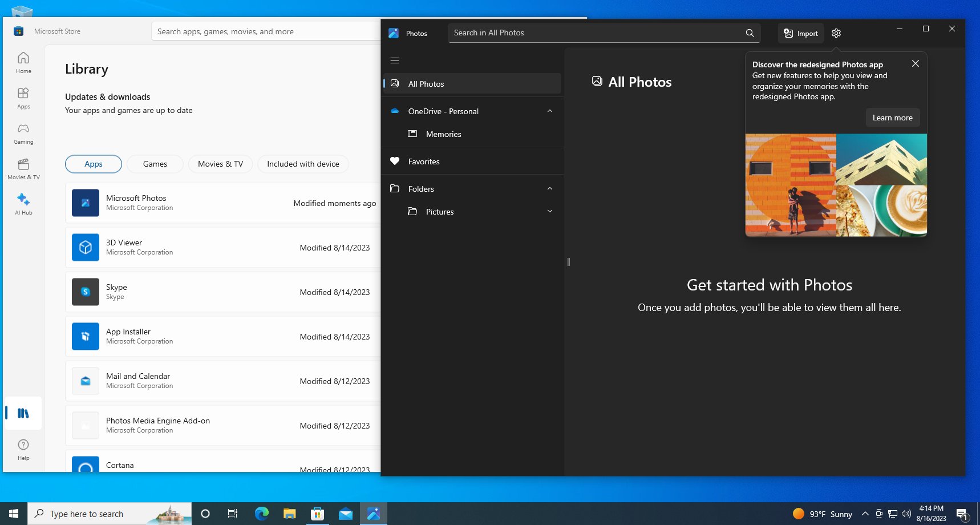Open the Library icon in the Store sidebar

(x=23, y=413)
